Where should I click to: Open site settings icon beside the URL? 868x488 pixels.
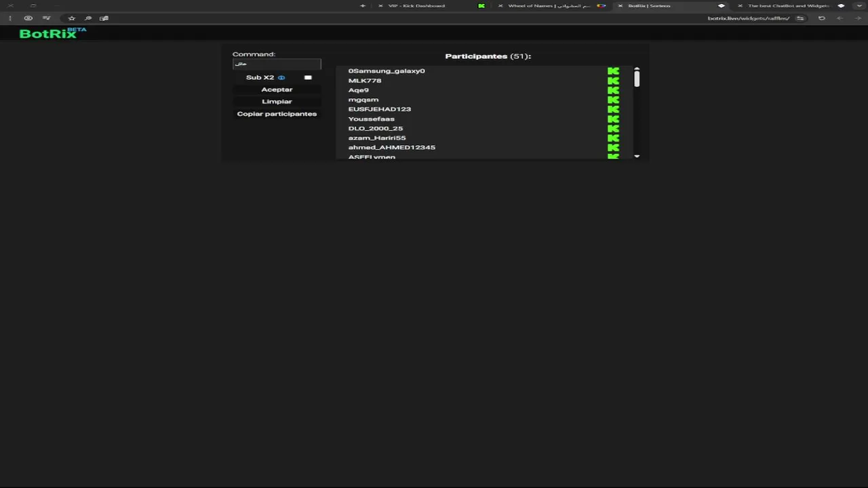[x=800, y=18]
